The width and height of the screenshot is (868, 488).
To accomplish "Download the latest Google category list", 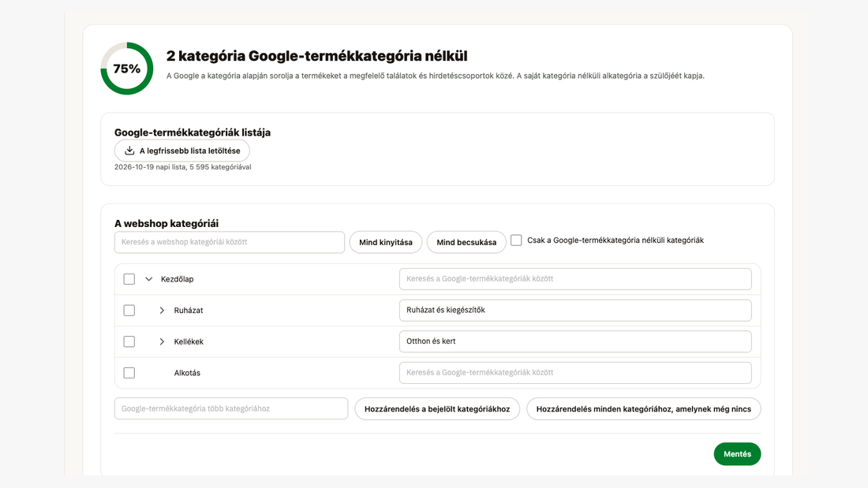I will (181, 151).
